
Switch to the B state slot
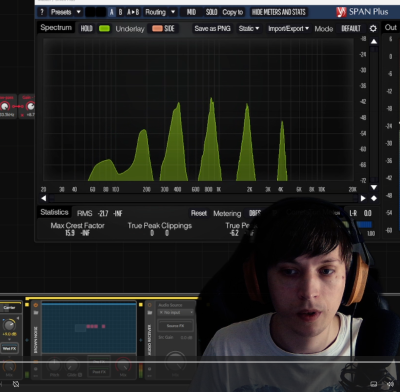tap(120, 12)
